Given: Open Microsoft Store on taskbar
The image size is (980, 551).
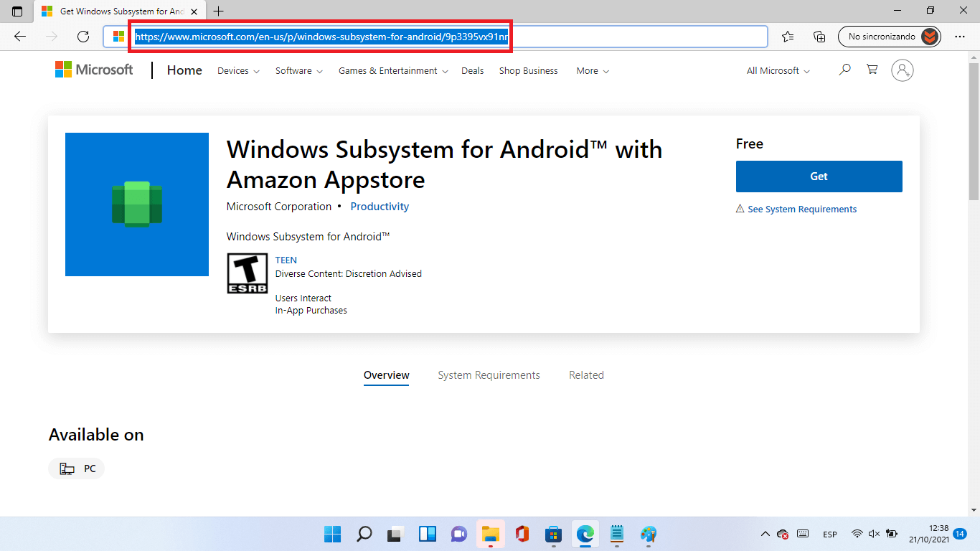Looking at the screenshot, I should 553,534.
